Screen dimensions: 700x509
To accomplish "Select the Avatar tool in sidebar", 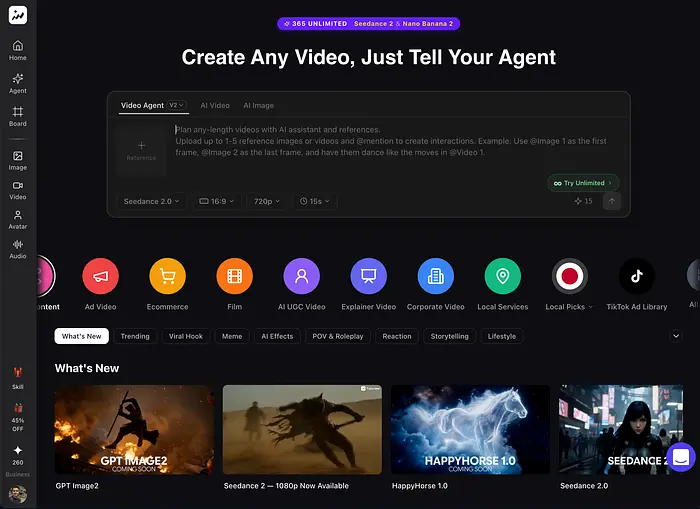I will 18,218.
